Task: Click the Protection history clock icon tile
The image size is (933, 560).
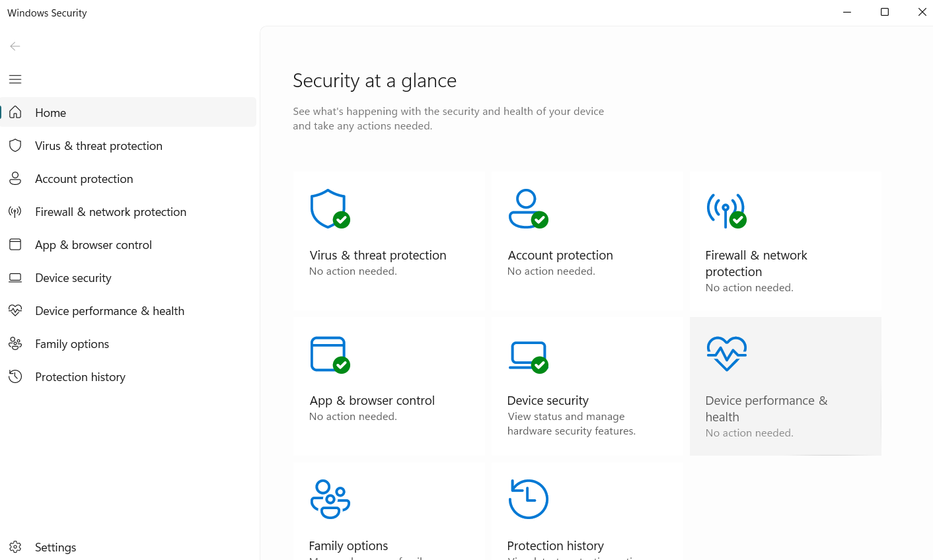Action: tap(529, 499)
